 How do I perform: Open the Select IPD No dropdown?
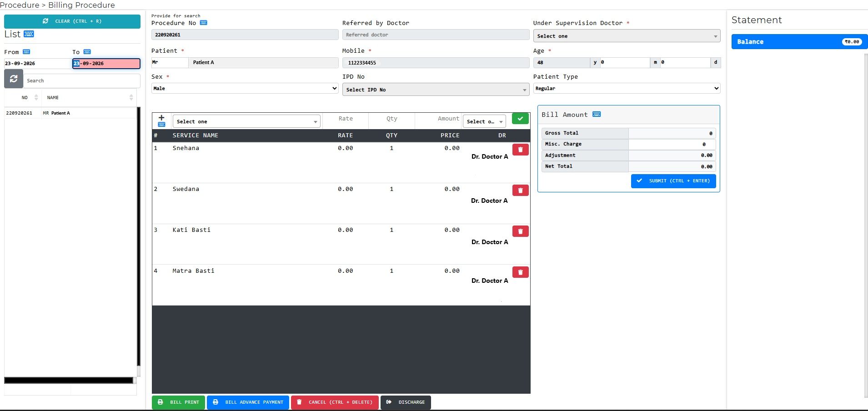point(436,90)
